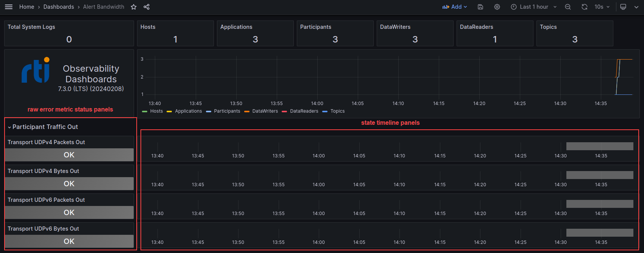Click Transport UDPv6 Bytes Out panel title
The image size is (644, 253).
click(x=44, y=229)
